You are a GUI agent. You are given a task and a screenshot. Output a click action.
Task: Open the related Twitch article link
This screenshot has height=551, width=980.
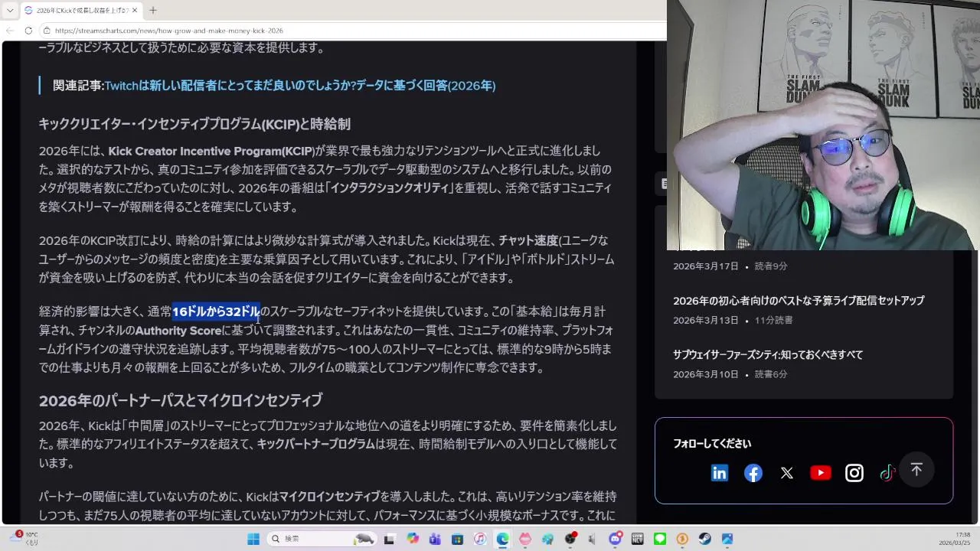click(300, 86)
